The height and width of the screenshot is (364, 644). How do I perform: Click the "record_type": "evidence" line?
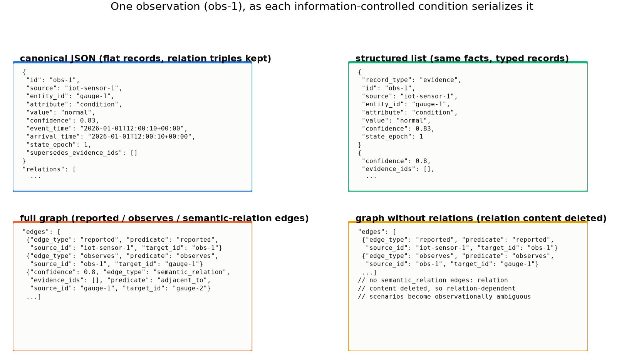point(412,80)
